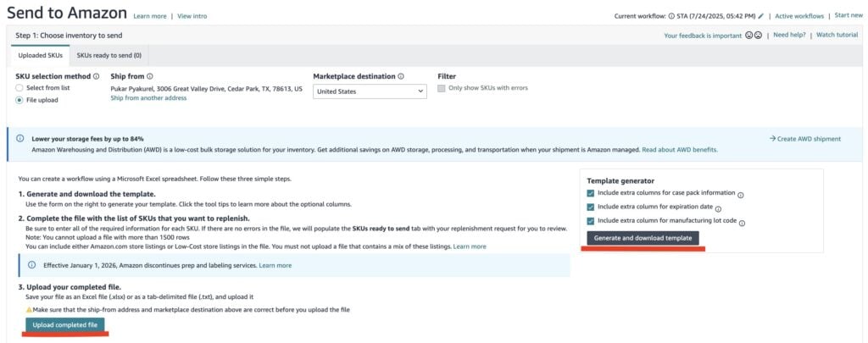
Task: Open 'Ship from another address' link
Action: tap(148, 98)
